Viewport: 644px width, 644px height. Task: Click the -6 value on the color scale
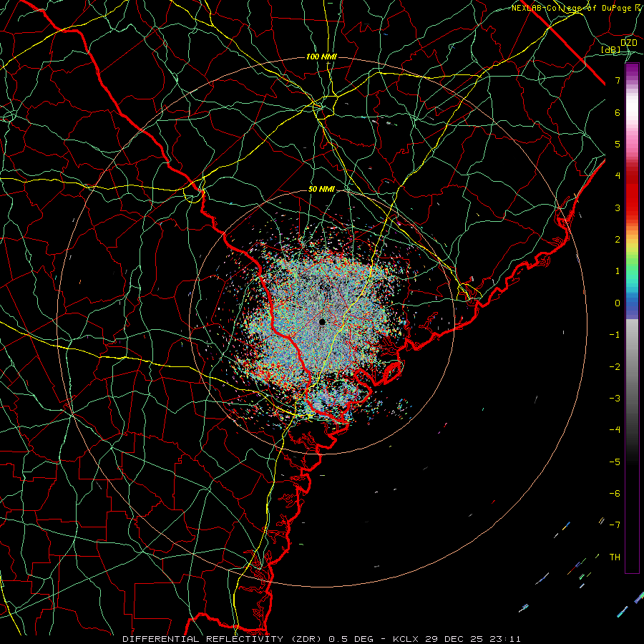[x=615, y=494]
